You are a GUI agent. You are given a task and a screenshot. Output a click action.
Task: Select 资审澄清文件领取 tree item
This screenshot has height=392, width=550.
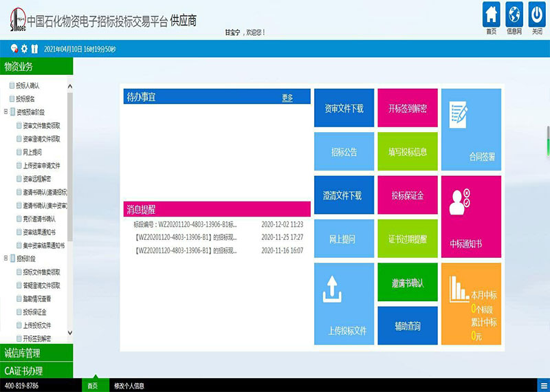pos(41,139)
